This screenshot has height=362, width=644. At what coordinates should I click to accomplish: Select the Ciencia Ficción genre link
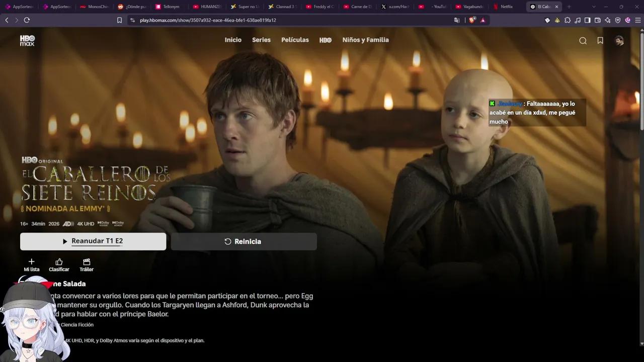click(x=77, y=325)
